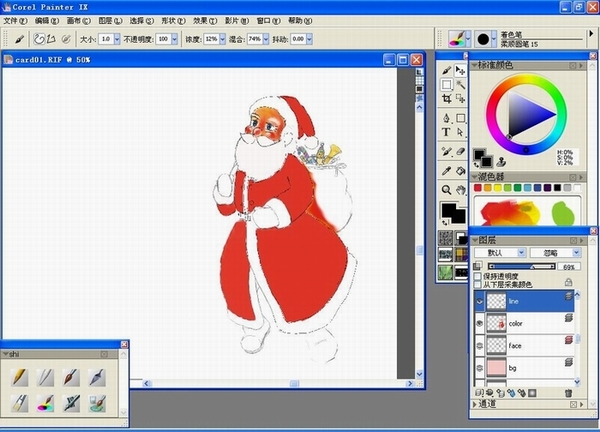
Task: Open the layer composite method dropdown
Action: point(500,253)
